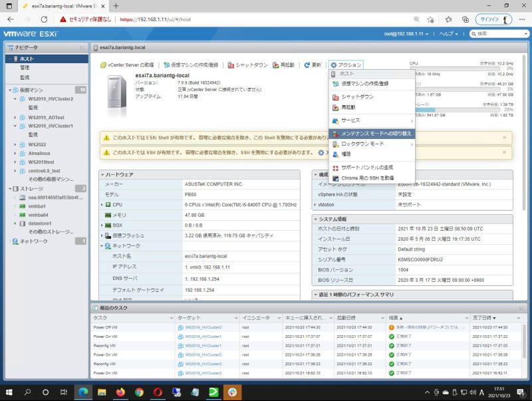Click the WS2019test VM icon
The image size is (532, 401).
click(x=23, y=162)
